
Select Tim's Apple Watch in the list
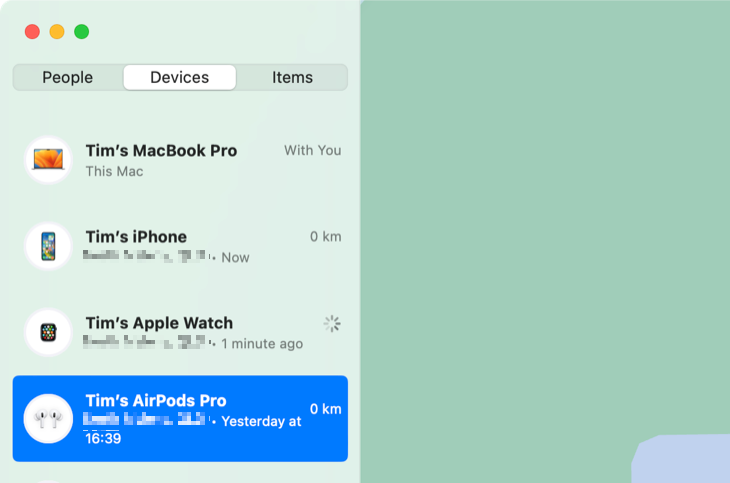[180, 333]
